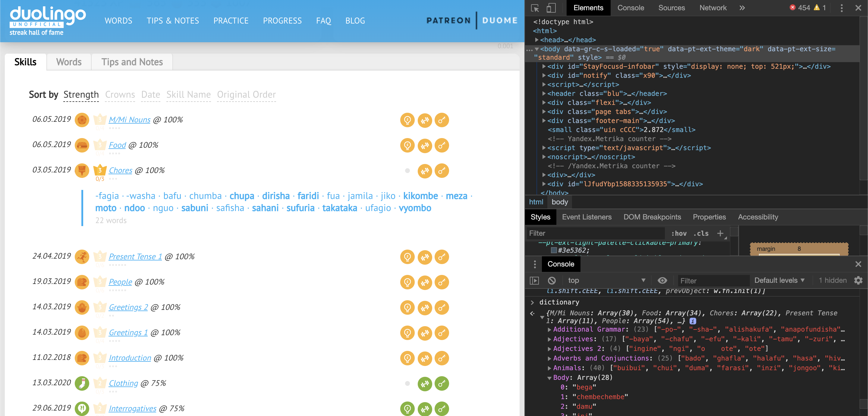Screen dimensions: 868x416
Task: Click the key icon for Introduction
Action: [x=442, y=358]
